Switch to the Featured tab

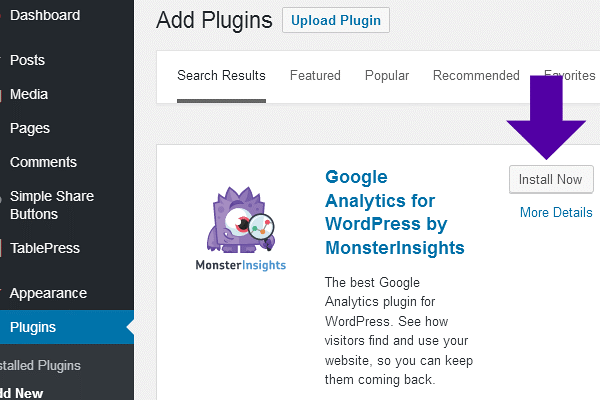point(315,76)
